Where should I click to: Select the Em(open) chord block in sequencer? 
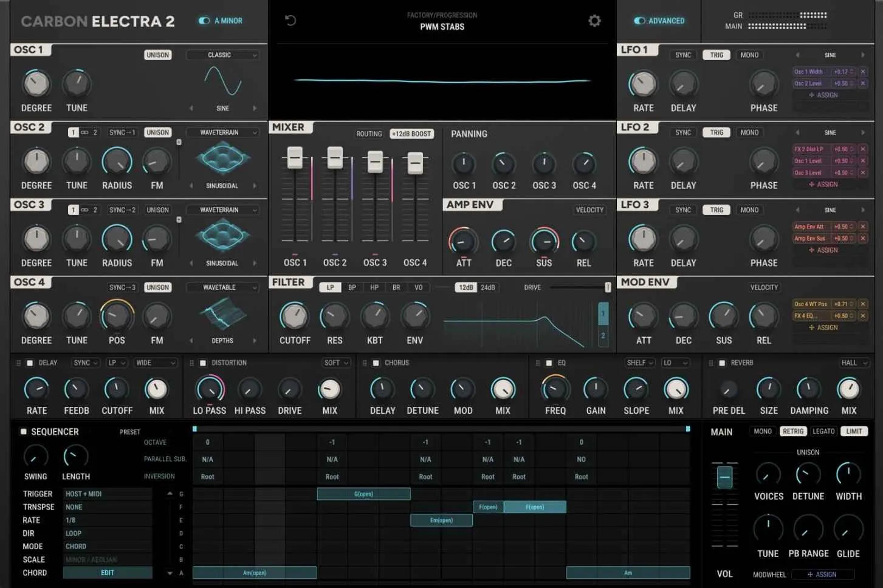point(441,520)
